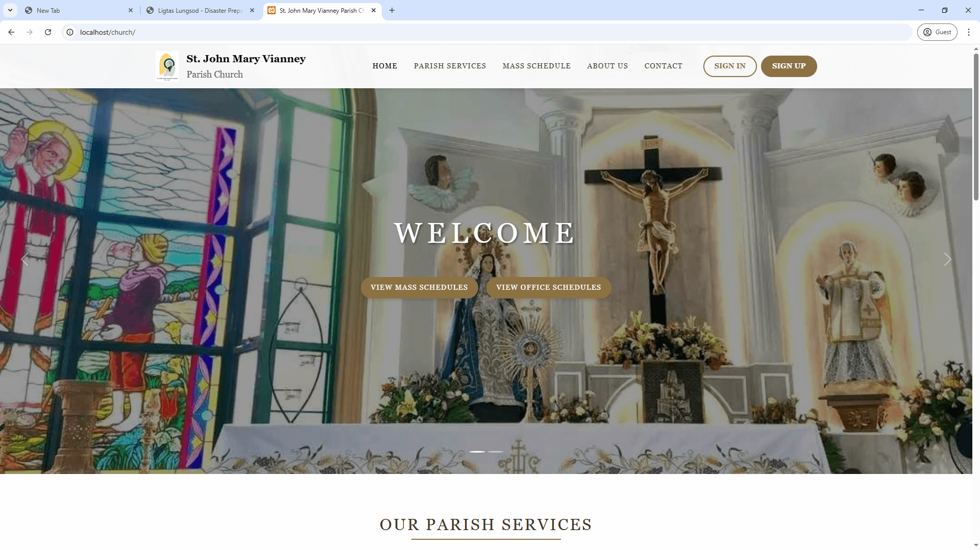Click the forward navigation arrow
980x550 pixels.
(30, 32)
